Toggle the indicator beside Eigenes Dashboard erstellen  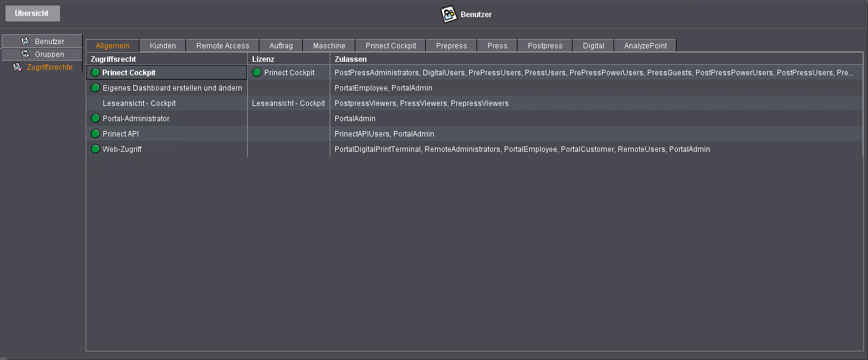click(95, 88)
